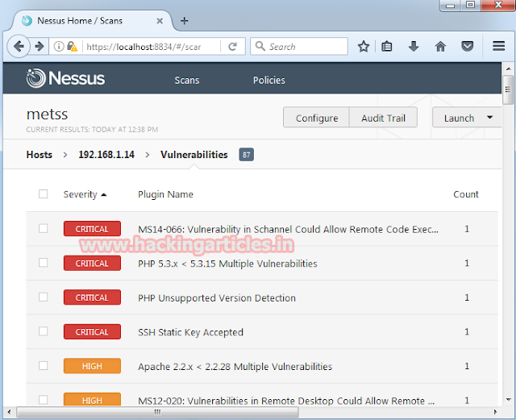Click the insecure connection lock warning icon
516x420 pixels.
tap(72, 47)
